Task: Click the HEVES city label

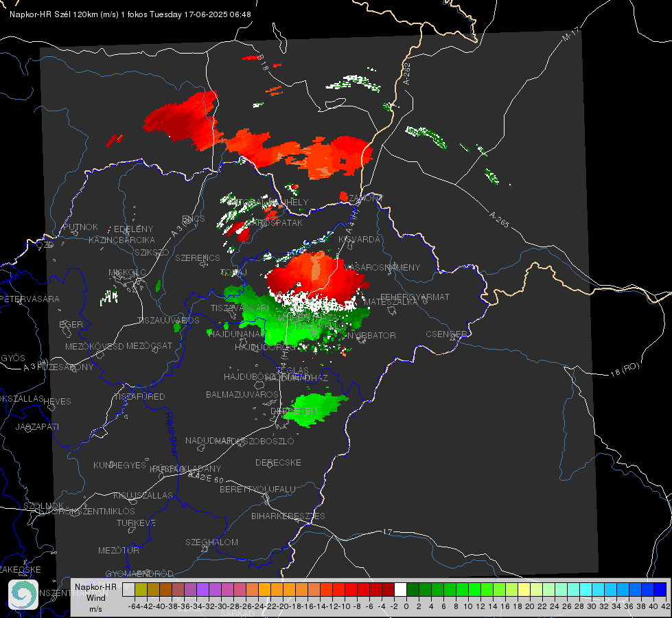Action: [57, 402]
